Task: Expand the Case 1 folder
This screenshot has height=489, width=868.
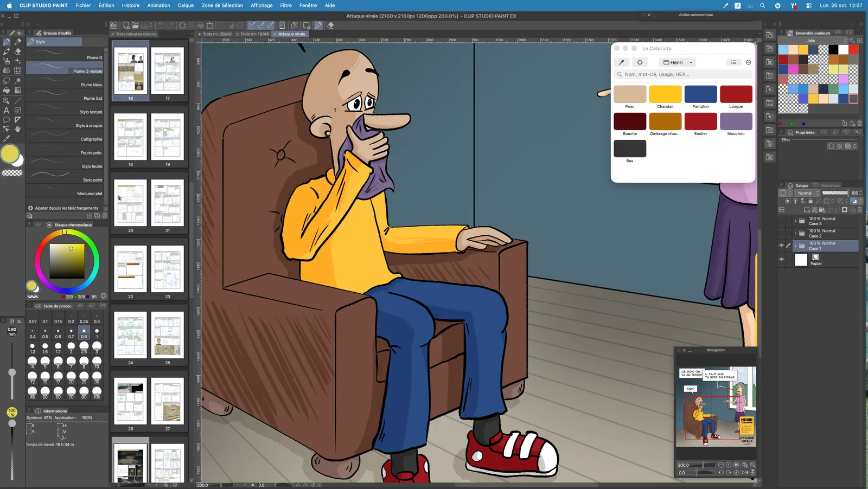Action: tap(795, 246)
